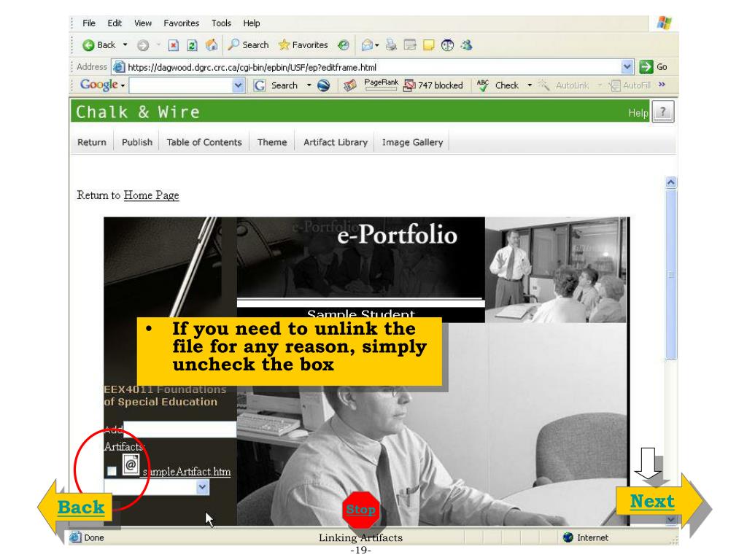Click the question mark Help icon

pyautogui.click(x=662, y=112)
